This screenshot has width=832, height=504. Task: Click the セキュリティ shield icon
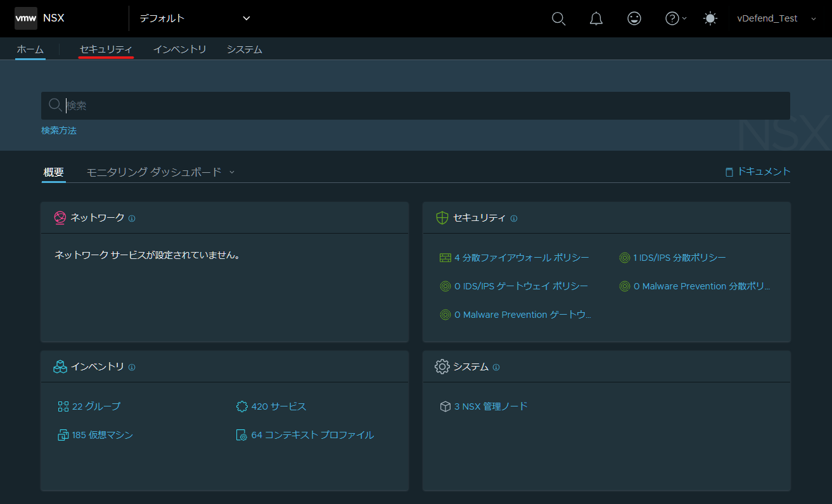tap(442, 218)
